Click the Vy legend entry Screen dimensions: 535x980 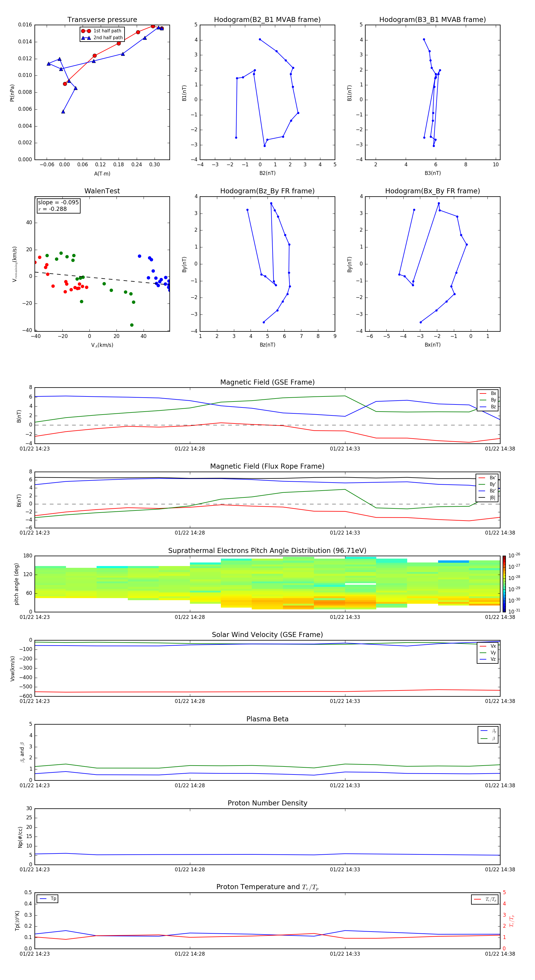pos(488,652)
